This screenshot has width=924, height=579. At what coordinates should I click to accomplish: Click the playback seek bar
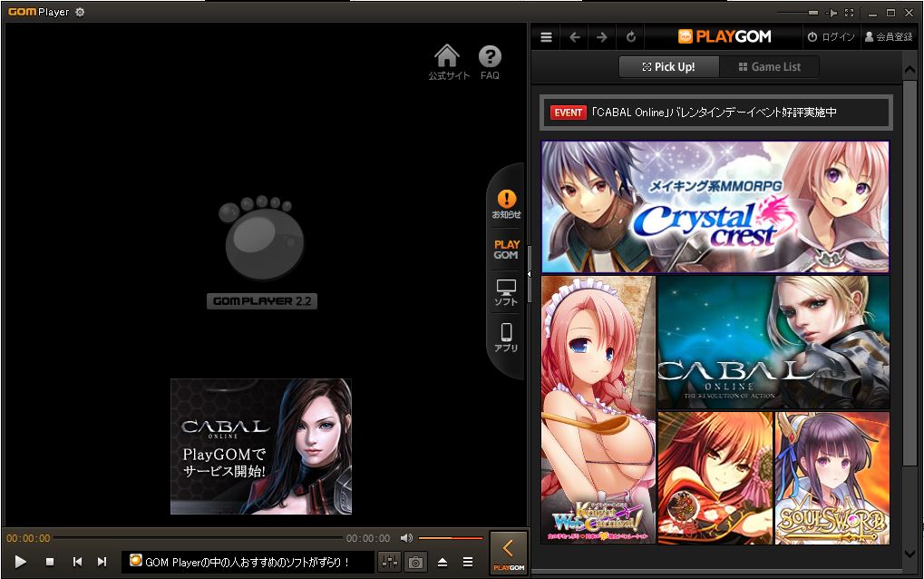(x=198, y=538)
